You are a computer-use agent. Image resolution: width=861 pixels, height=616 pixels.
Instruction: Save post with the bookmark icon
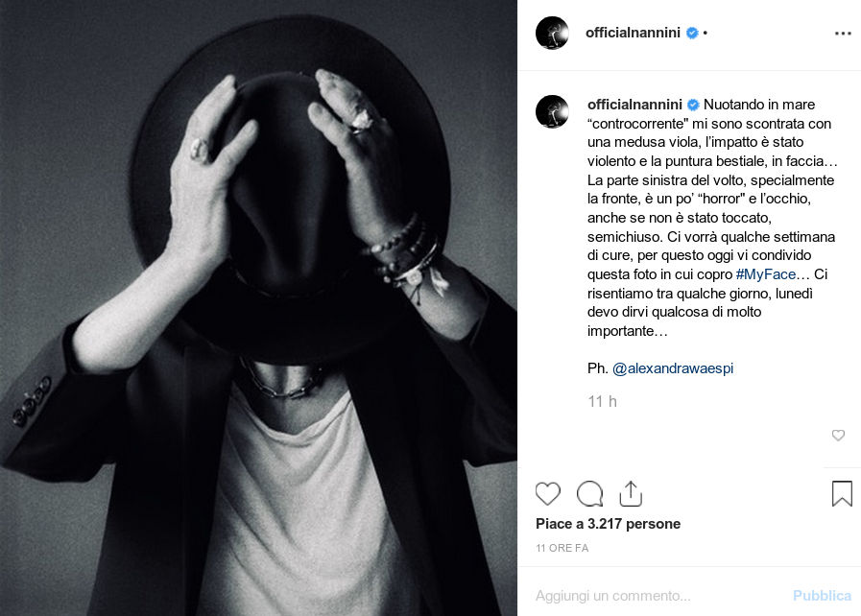(x=842, y=493)
